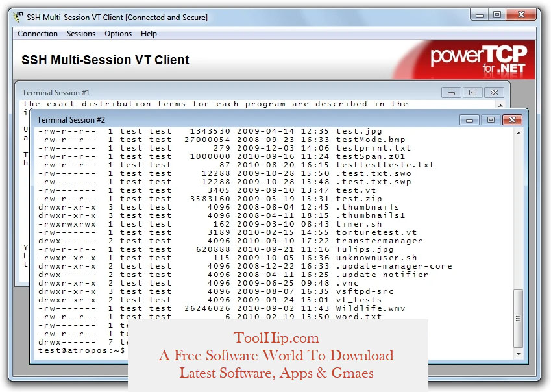
Task: Click the file name testSpan.z01
Action: click(371, 156)
